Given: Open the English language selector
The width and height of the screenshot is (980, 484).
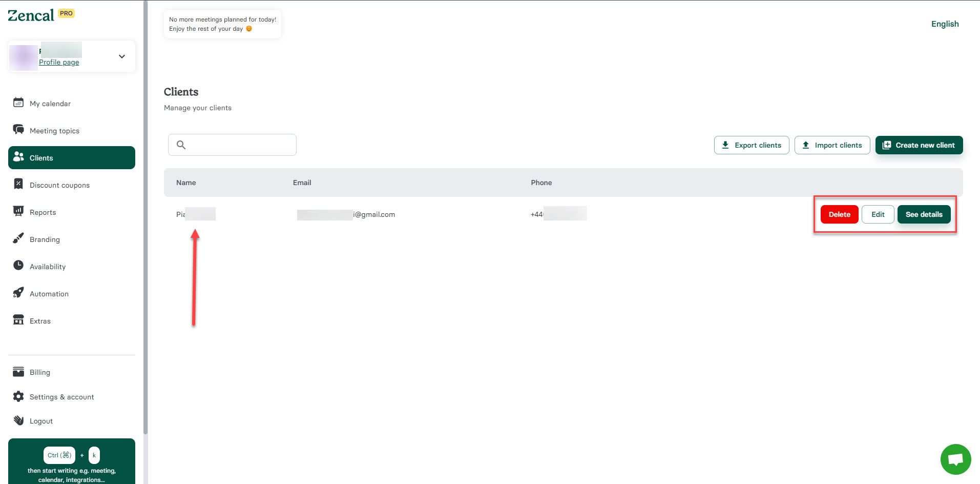Looking at the screenshot, I should pos(944,24).
